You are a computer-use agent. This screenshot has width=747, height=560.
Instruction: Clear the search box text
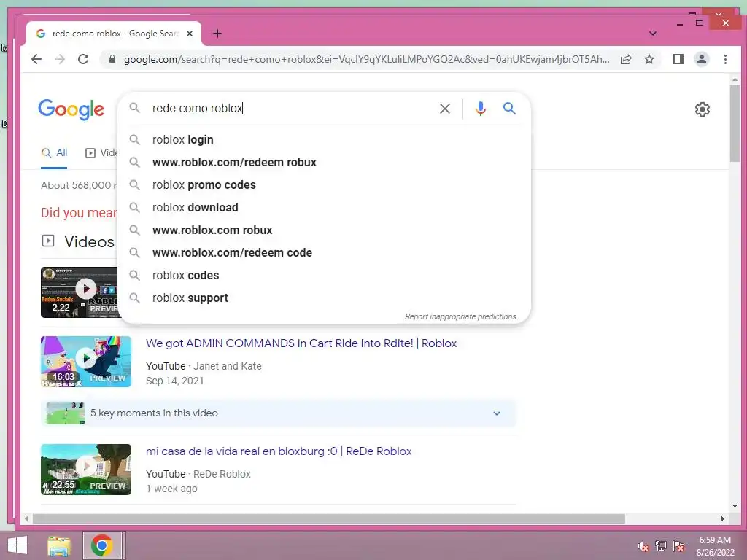point(444,109)
